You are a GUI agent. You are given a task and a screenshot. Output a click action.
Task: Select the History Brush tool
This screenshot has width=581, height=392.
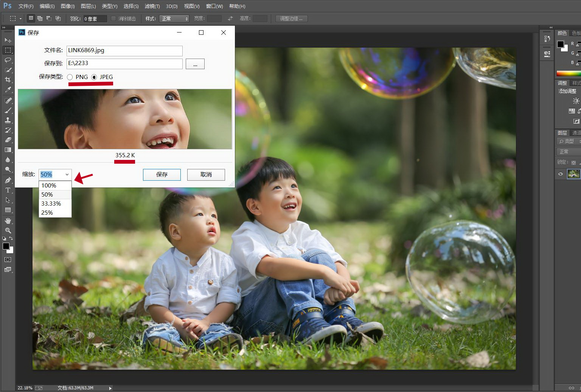[x=8, y=130]
